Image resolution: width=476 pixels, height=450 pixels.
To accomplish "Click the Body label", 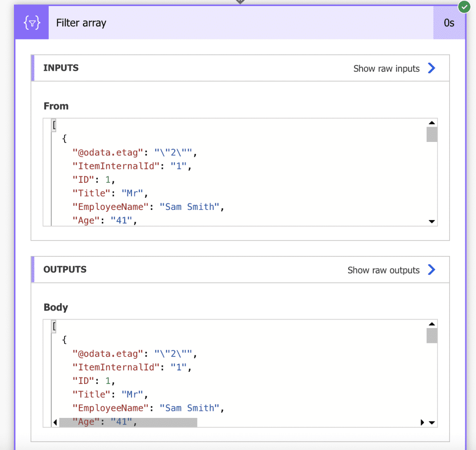I will [56, 307].
